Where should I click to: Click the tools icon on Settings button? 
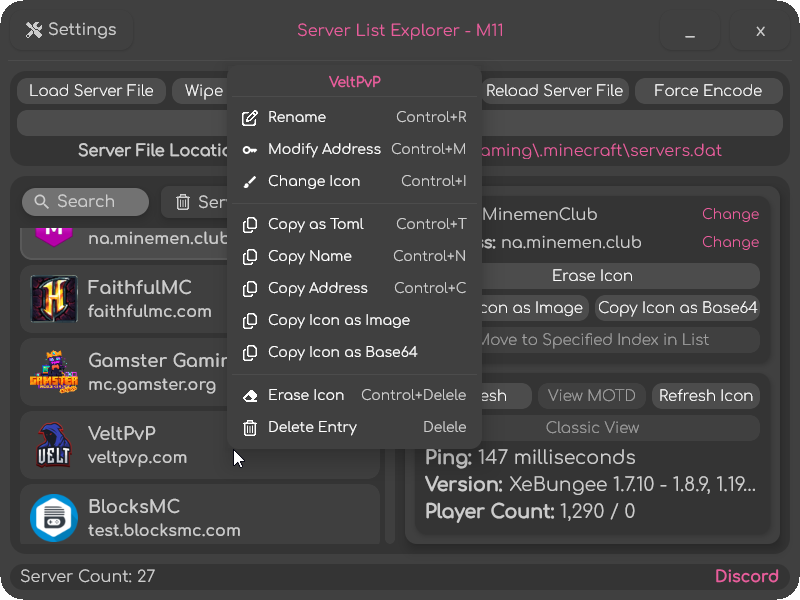click(x=34, y=30)
